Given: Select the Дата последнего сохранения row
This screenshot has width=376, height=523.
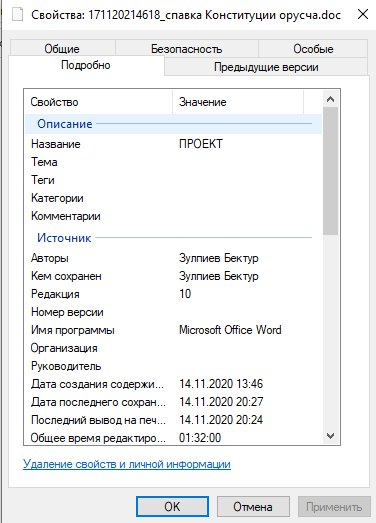Looking at the screenshot, I should pyautogui.click(x=173, y=402).
